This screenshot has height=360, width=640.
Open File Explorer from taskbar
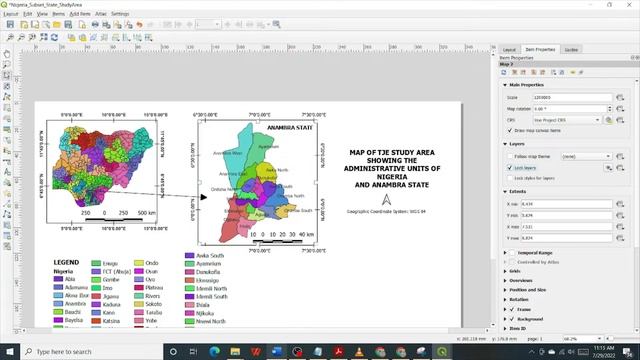tap(235, 351)
